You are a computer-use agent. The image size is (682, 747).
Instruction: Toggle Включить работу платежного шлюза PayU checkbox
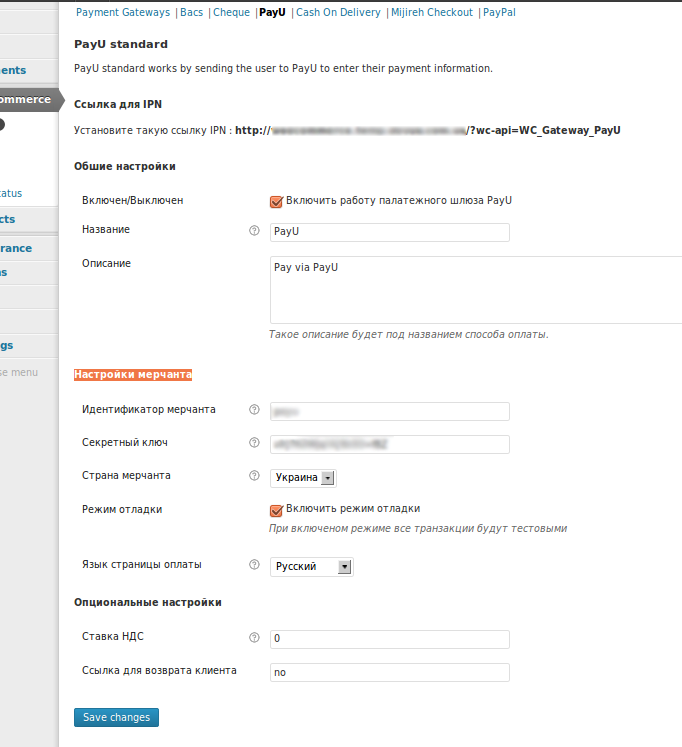(276, 202)
